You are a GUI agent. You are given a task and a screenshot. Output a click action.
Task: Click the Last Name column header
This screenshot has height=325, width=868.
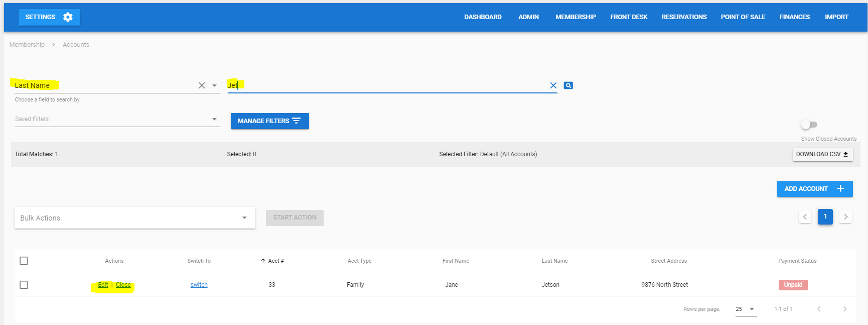(554, 261)
